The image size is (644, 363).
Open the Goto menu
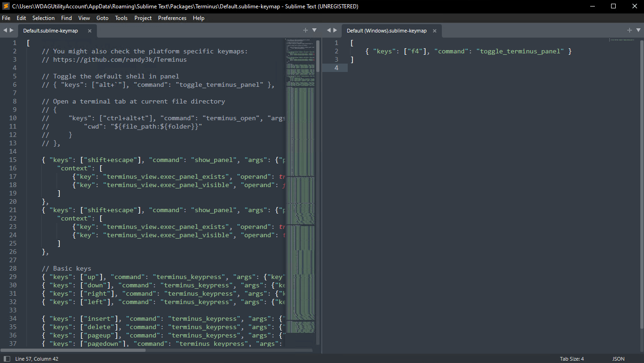(x=102, y=18)
